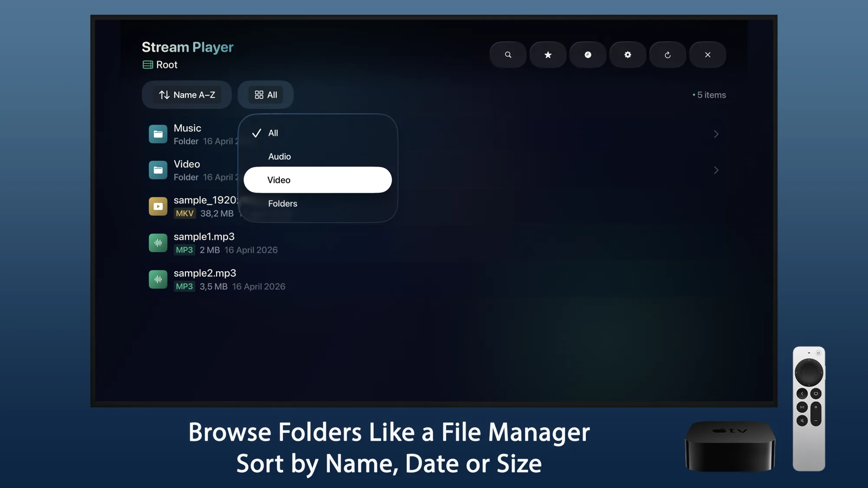Click the MP3 badge on sample2.mp3

pos(184,286)
